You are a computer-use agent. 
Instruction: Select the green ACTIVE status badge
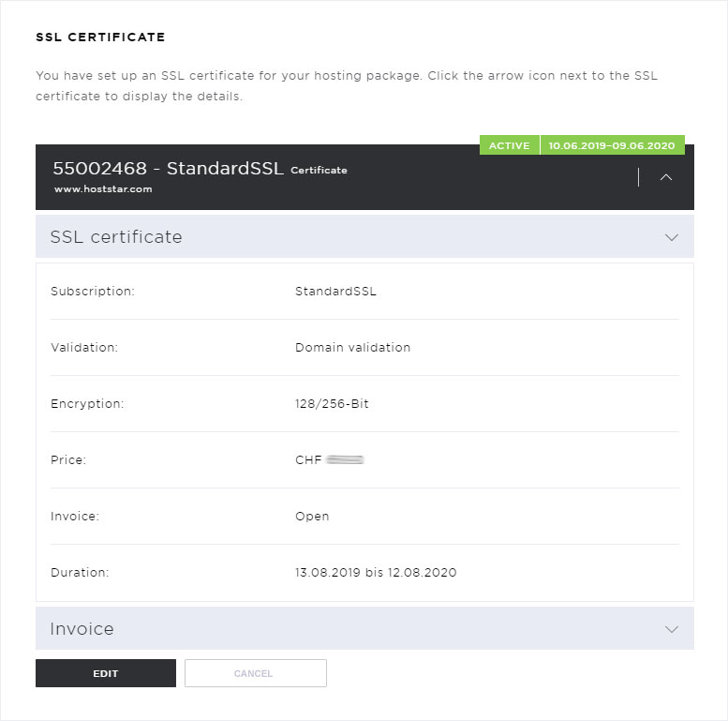click(510, 145)
